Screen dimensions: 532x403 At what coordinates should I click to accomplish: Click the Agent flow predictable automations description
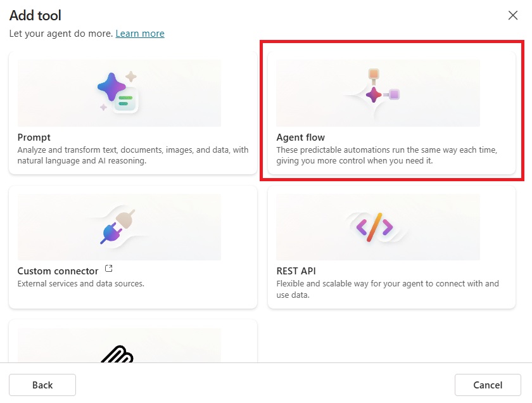point(386,156)
